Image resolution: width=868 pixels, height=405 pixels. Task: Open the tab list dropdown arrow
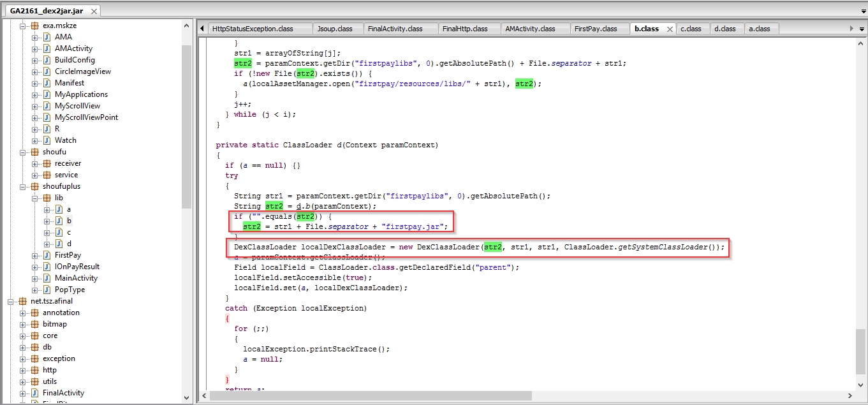[861, 29]
